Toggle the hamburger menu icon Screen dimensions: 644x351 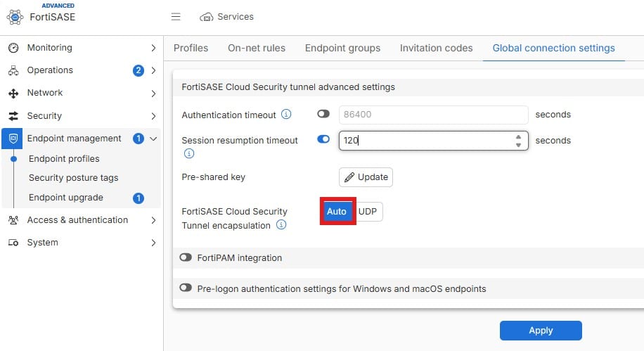pyautogui.click(x=176, y=17)
